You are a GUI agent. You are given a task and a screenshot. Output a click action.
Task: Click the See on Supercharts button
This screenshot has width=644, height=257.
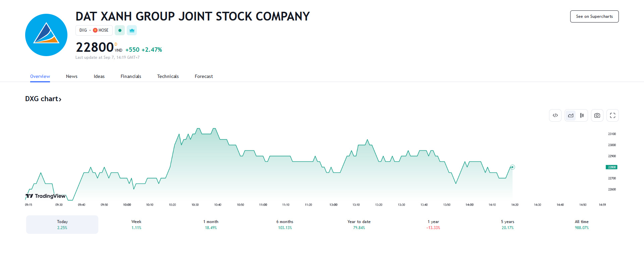(x=594, y=16)
